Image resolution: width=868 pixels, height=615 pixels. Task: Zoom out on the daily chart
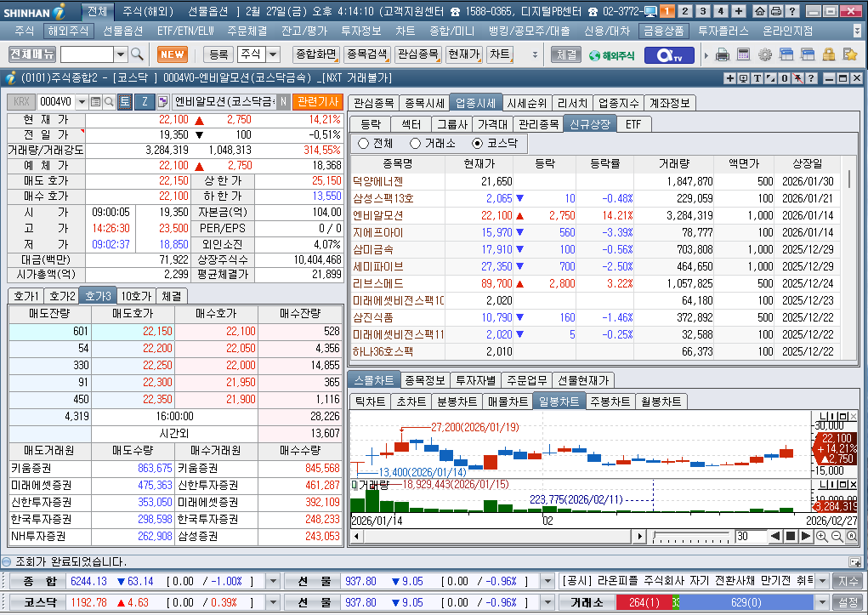[x=837, y=537]
